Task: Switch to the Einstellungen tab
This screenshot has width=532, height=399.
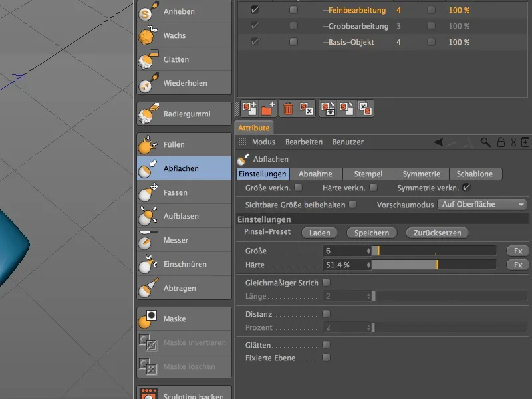Action: pos(263,174)
